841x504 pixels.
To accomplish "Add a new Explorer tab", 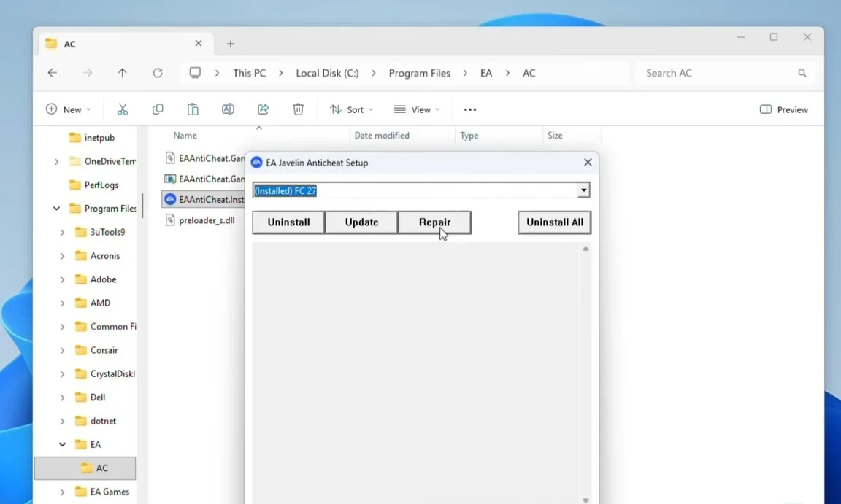I will click(231, 44).
